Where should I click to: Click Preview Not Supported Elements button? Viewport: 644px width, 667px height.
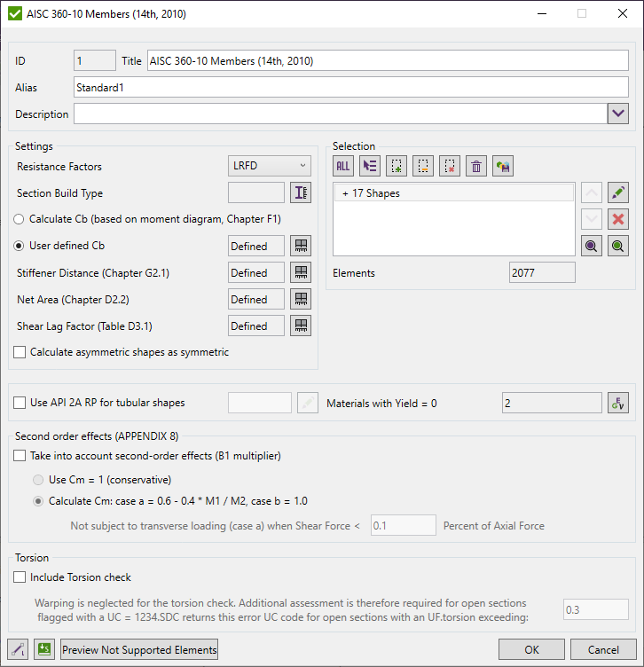(x=139, y=650)
